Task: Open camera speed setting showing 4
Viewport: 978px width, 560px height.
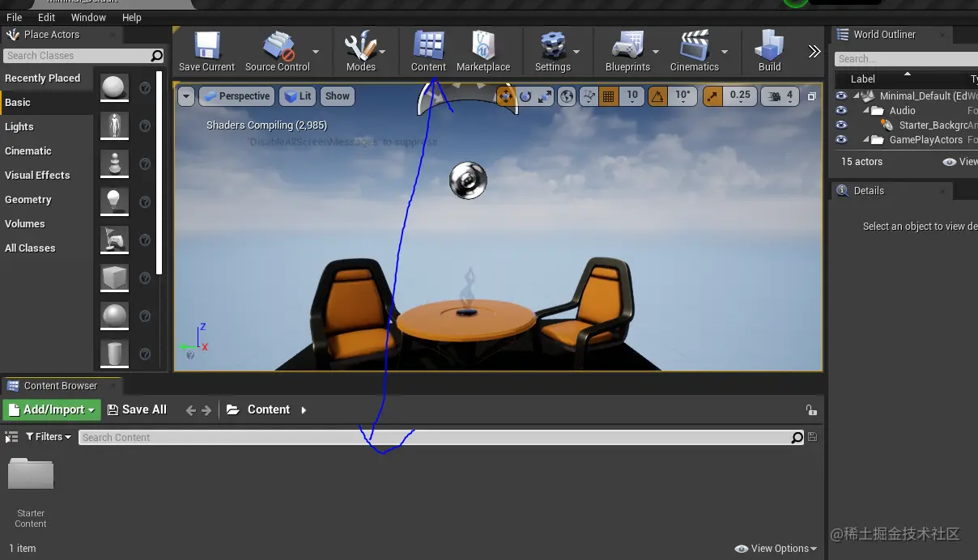Action: pyautogui.click(x=781, y=95)
